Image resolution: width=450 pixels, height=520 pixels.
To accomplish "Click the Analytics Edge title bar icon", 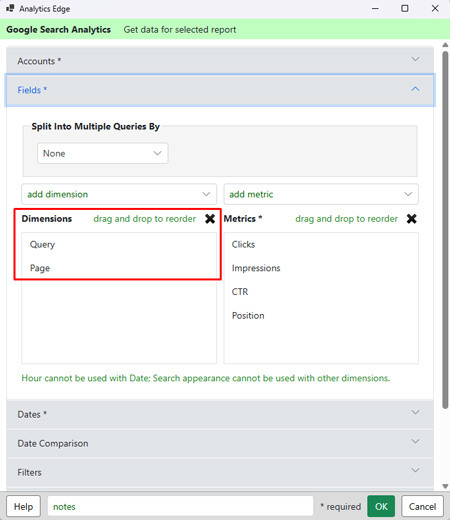I will coord(10,8).
